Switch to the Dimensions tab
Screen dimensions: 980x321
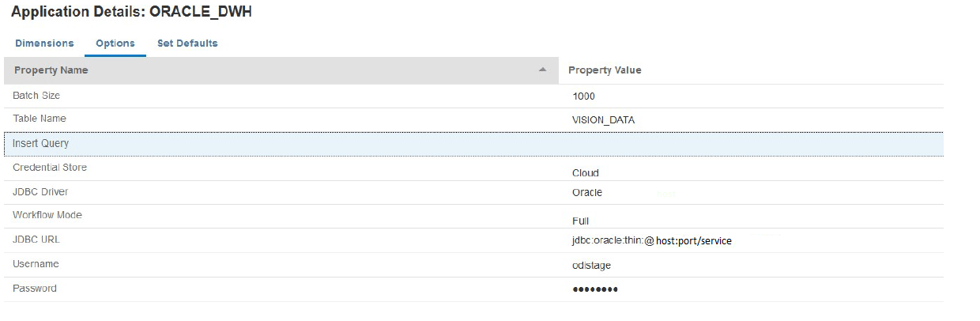pos(44,43)
